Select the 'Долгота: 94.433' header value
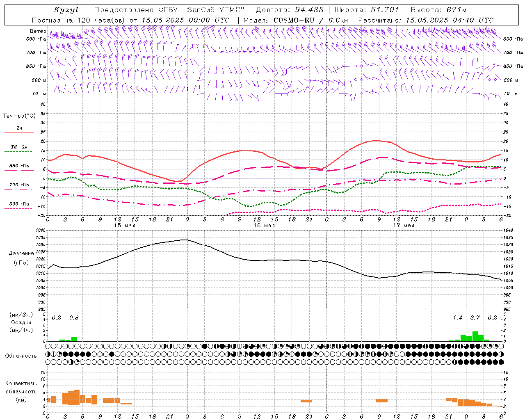The width and height of the screenshot is (525, 420). [x=290, y=10]
